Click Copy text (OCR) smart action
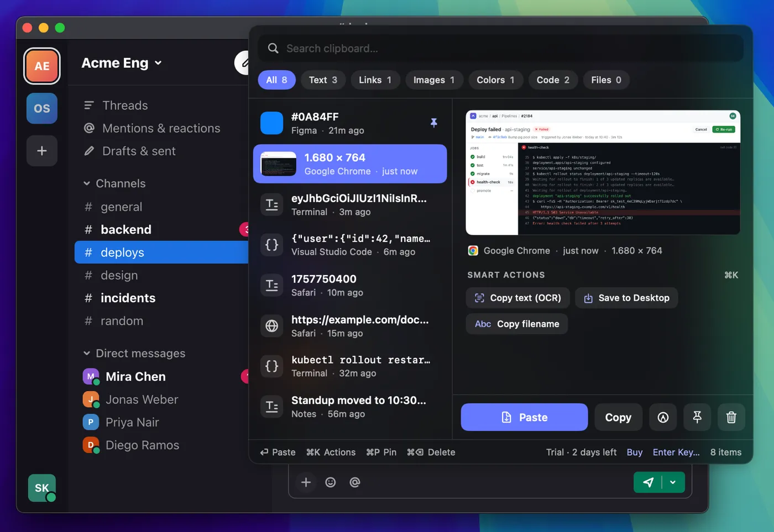774x532 pixels. [x=518, y=298]
